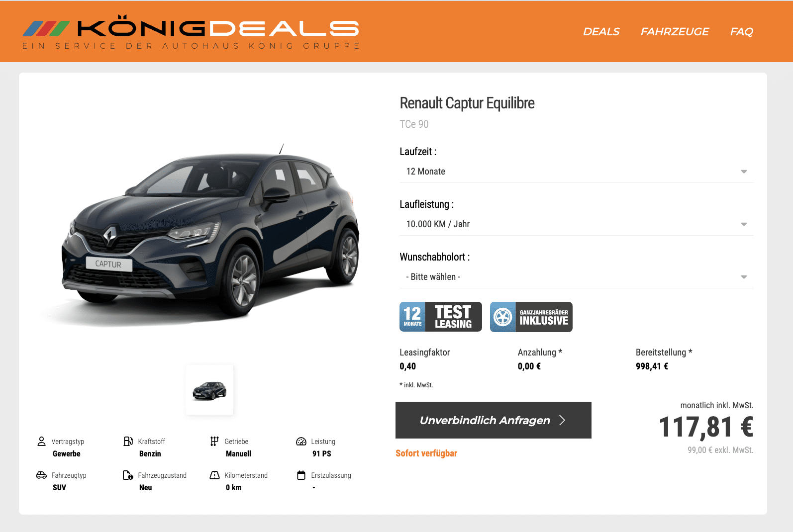This screenshot has height=532, width=793.
Task: Click the Leistung speedometer icon
Action: 301,441
